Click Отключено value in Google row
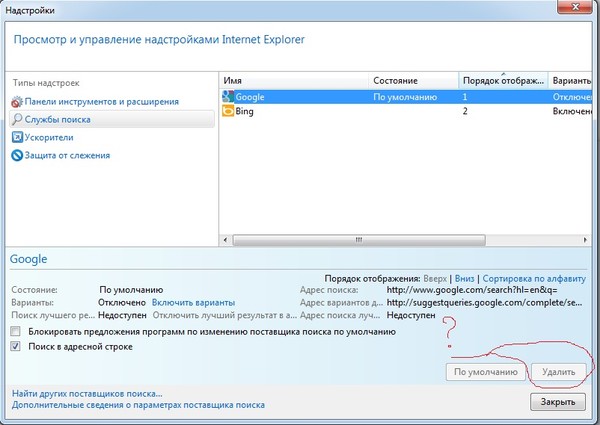The image size is (600, 425). (572, 97)
